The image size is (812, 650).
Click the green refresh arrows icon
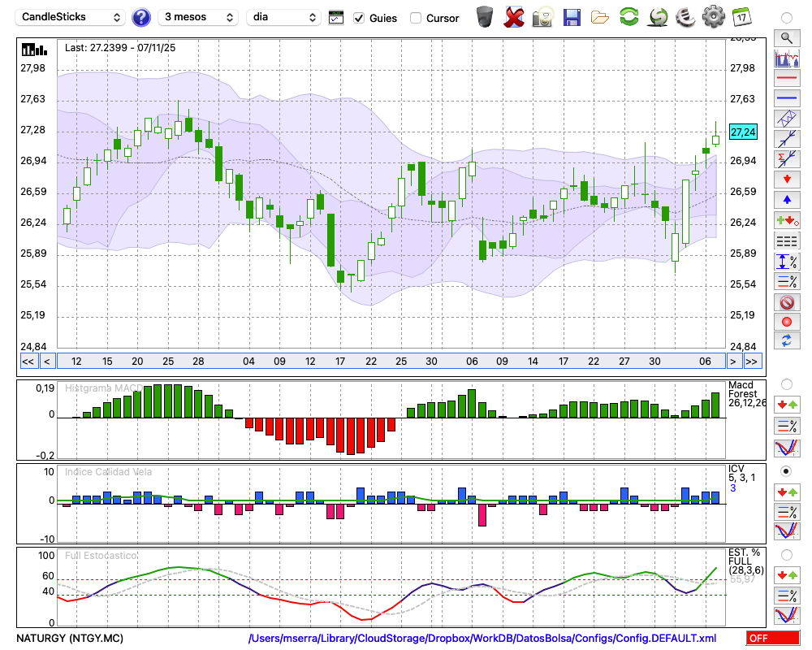point(628,16)
